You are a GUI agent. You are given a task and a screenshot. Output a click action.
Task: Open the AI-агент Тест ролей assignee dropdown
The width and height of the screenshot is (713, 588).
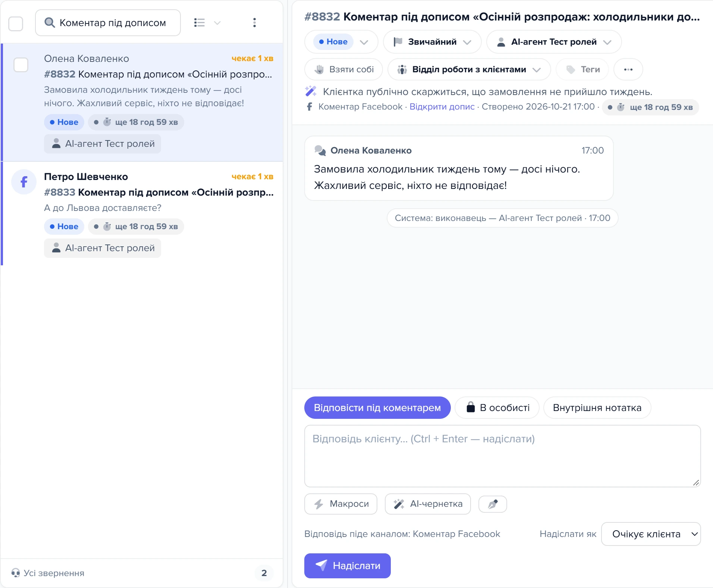554,42
